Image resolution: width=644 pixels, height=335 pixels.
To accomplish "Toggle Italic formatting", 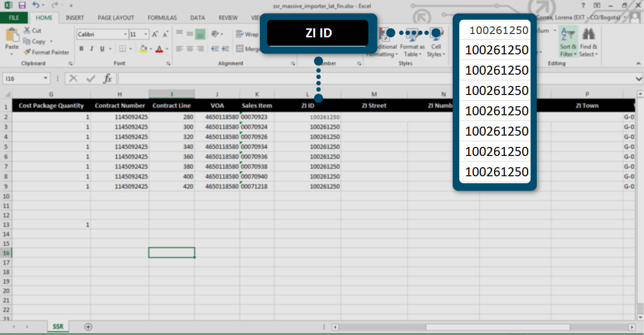I will 91,49.
